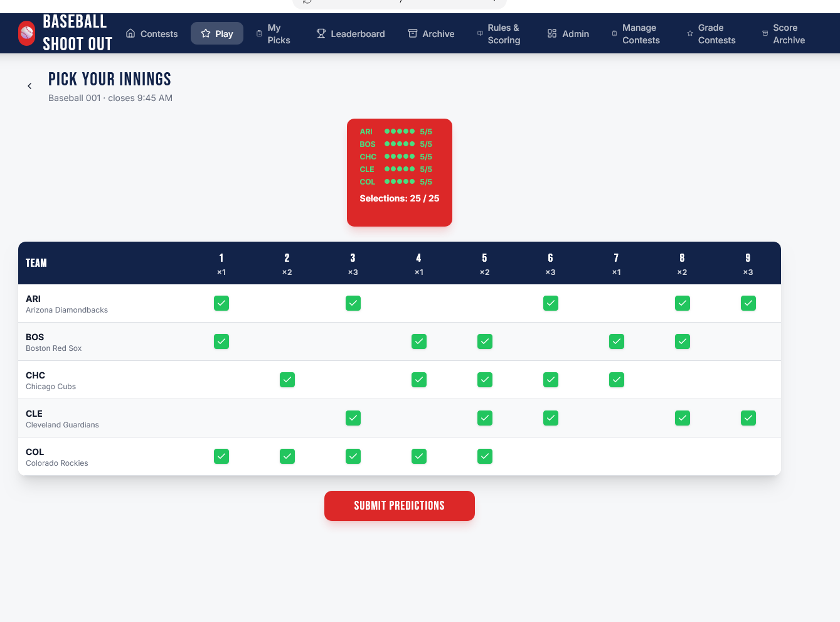Uncheck BOS inning 7 checkbox
Viewport: 840px width, 622px height.
tap(617, 341)
